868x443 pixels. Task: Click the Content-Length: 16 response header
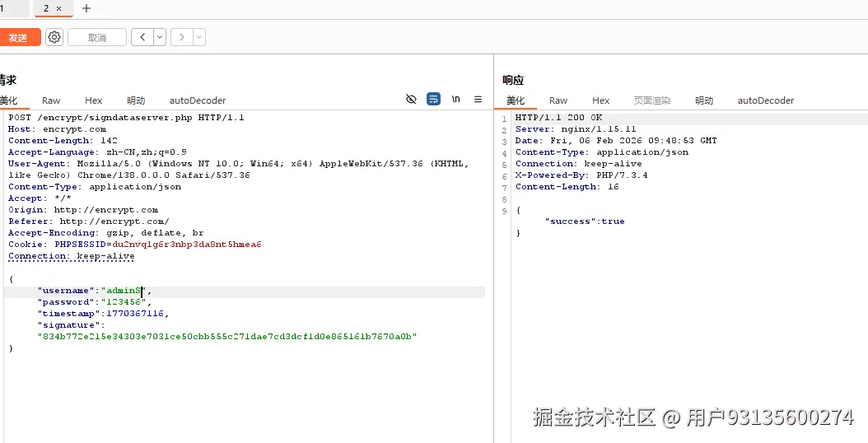tap(567, 187)
